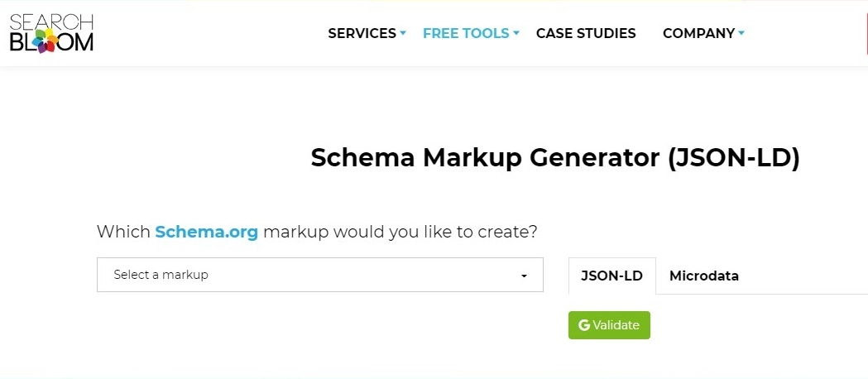Open the Select a markup dropdown
The image size is (868, 379).
click(x=320, y=275)
